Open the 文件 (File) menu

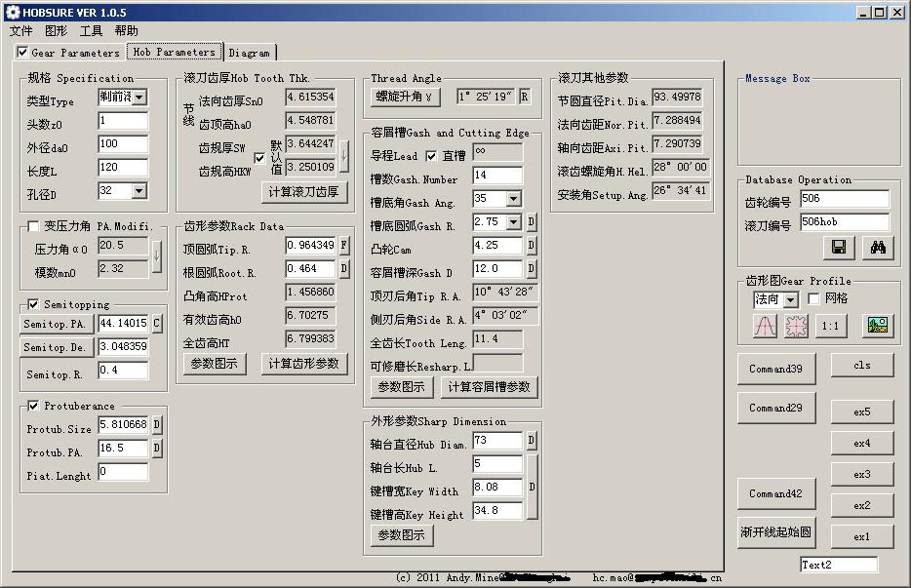[20, 31]
